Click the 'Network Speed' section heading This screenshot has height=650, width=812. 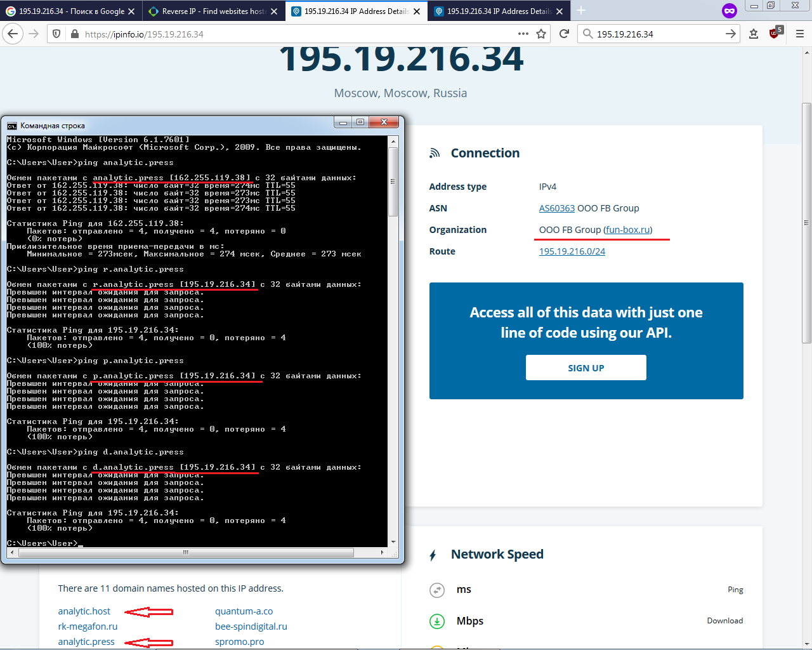497,554
